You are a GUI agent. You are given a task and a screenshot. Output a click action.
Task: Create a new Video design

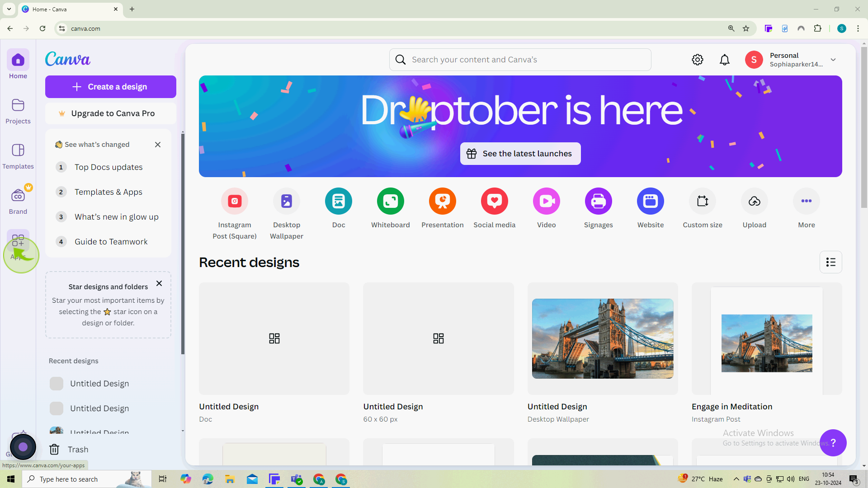(x=547, y=208)
